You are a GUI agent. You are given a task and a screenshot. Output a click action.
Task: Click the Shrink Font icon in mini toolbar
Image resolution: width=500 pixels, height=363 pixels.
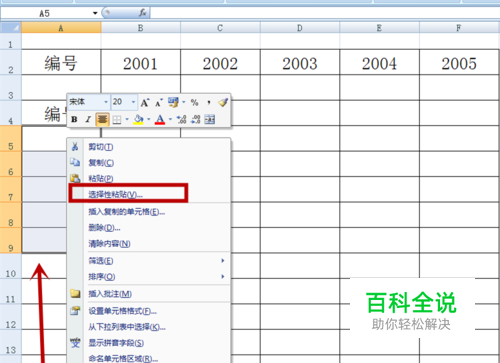coord(159,103)
